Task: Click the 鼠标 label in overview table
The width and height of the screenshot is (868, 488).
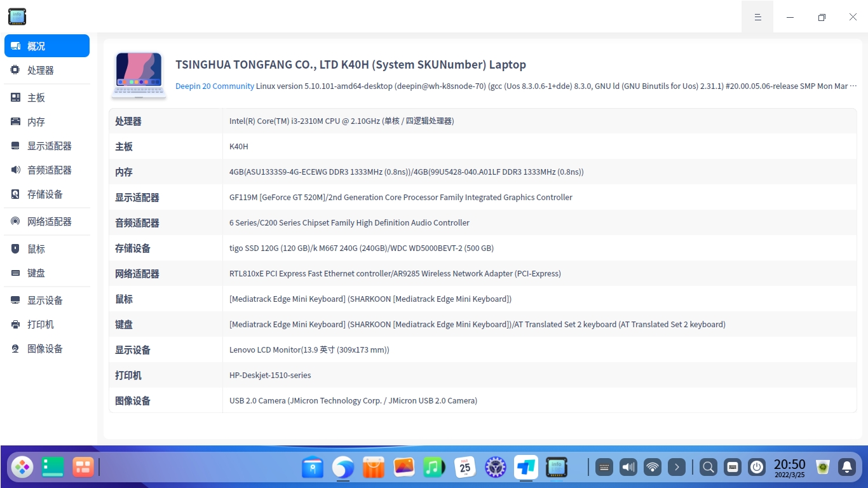Action: [x=124, y=299]
